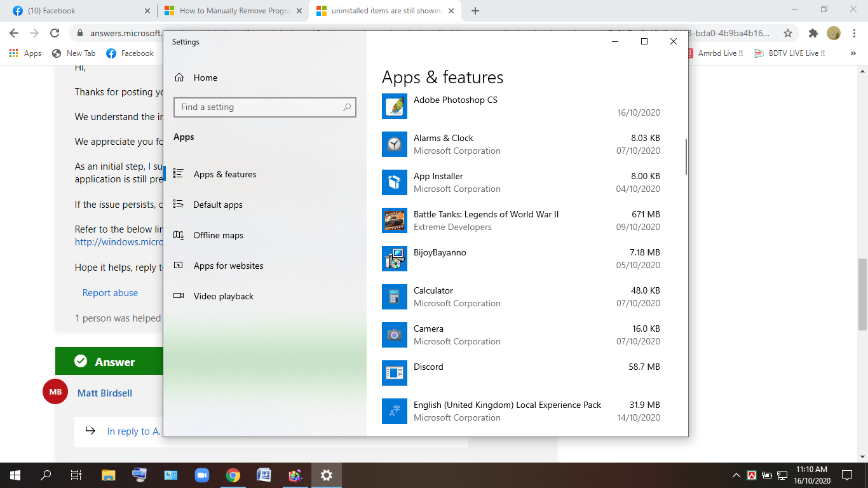Close the Facebook tab
Viewport: 868px width, 488px height.
147,11
